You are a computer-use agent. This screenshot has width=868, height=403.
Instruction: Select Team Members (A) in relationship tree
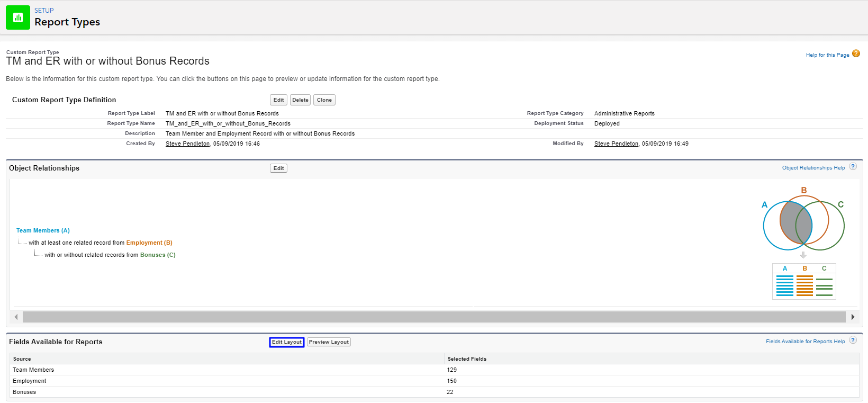point(43,231)
